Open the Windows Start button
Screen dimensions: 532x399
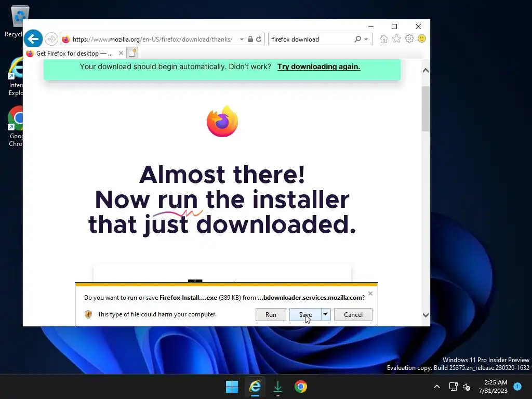(x=232, y=387)
